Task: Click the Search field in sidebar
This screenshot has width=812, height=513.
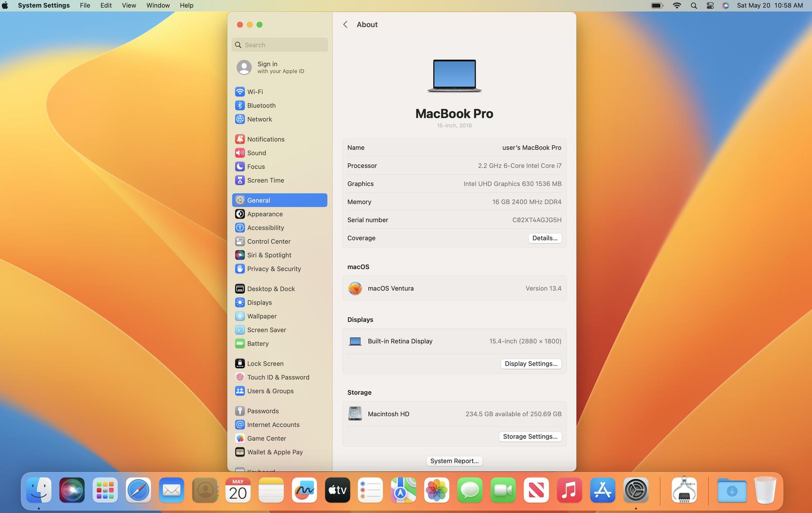Action: coord(280,45)
